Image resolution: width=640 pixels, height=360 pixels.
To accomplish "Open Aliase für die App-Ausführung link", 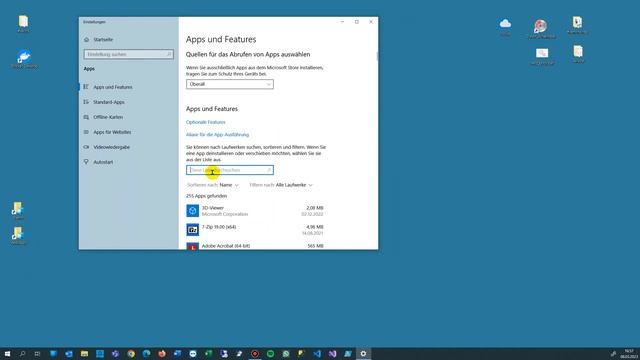I will tap(218, 134).
